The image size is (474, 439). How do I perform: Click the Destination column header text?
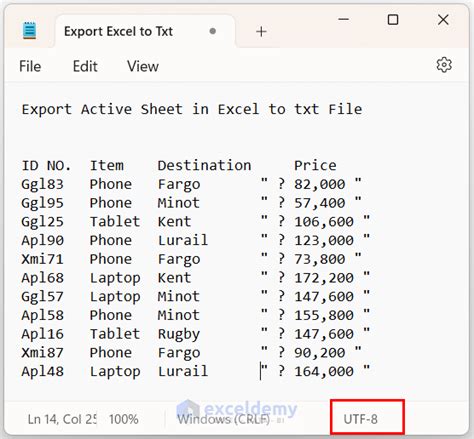point(204,166)
